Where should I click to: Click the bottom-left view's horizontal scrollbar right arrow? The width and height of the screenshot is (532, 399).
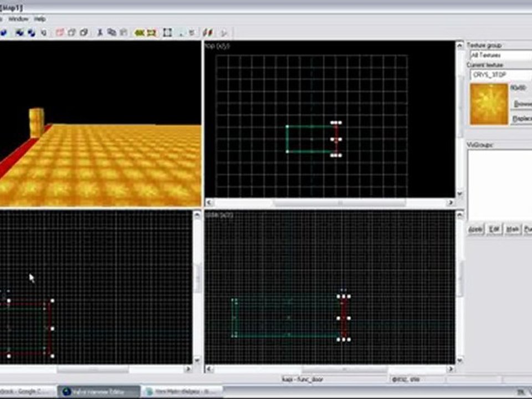click(188, 369)
